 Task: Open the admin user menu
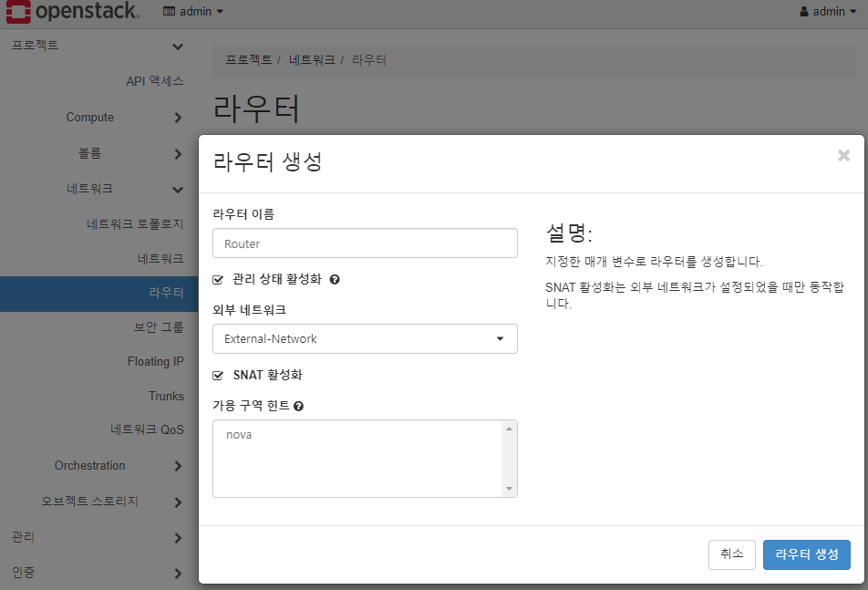tap(828, 12)
